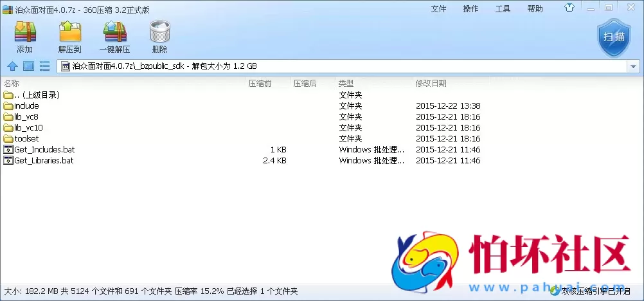The width and height of the screenshot is (644, 301).
Task: Click the 双核压缩引擎已开启 status text
Action: point(596,291)
